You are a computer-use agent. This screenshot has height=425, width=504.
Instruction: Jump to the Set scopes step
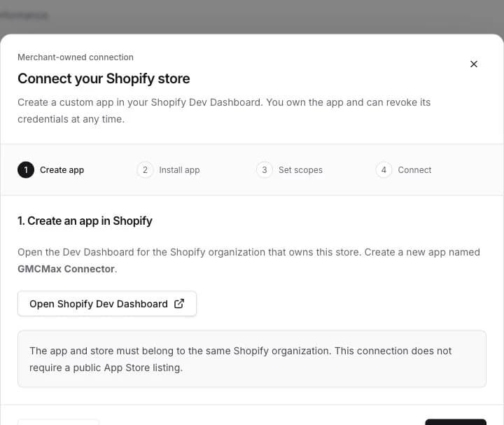[x=289, y=169]
